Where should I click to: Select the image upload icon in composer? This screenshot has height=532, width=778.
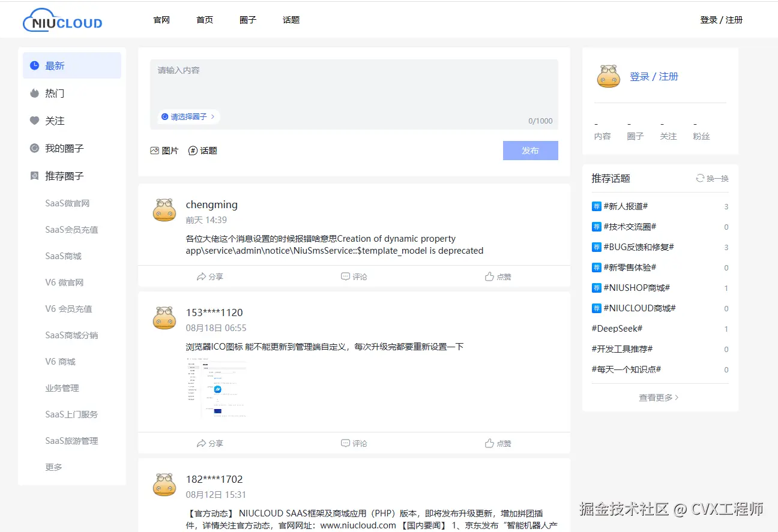click(x=154, y=150)
